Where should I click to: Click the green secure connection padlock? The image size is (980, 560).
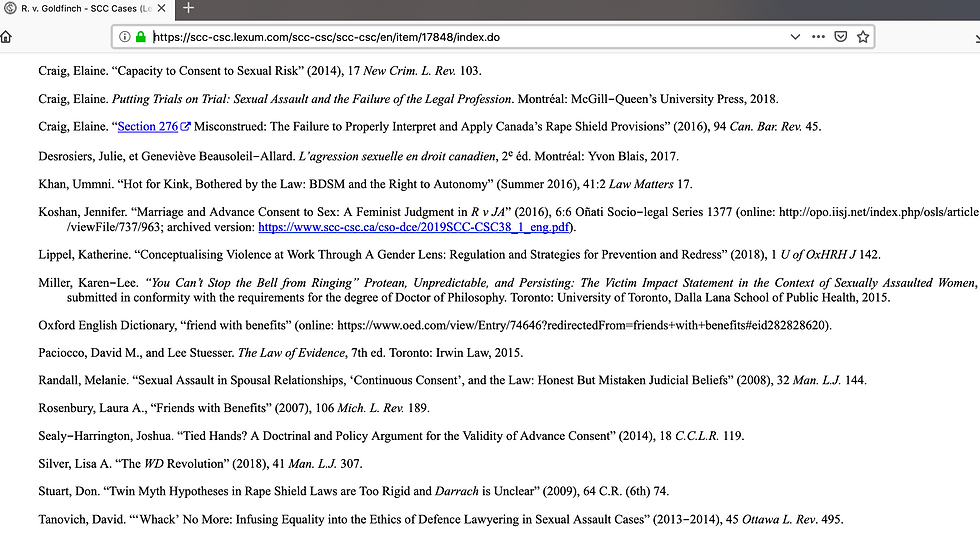point(141,37)
